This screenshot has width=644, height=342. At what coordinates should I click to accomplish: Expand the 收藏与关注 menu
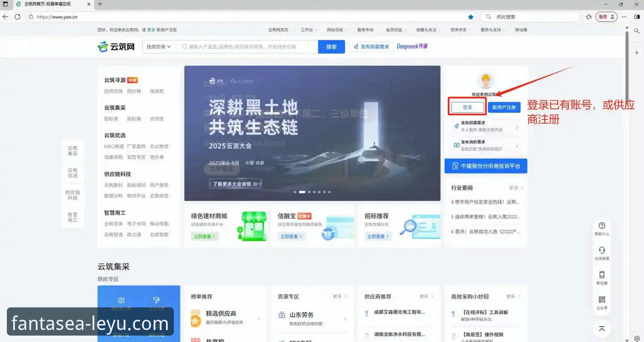pyautogui.click(x=429, y=30)
